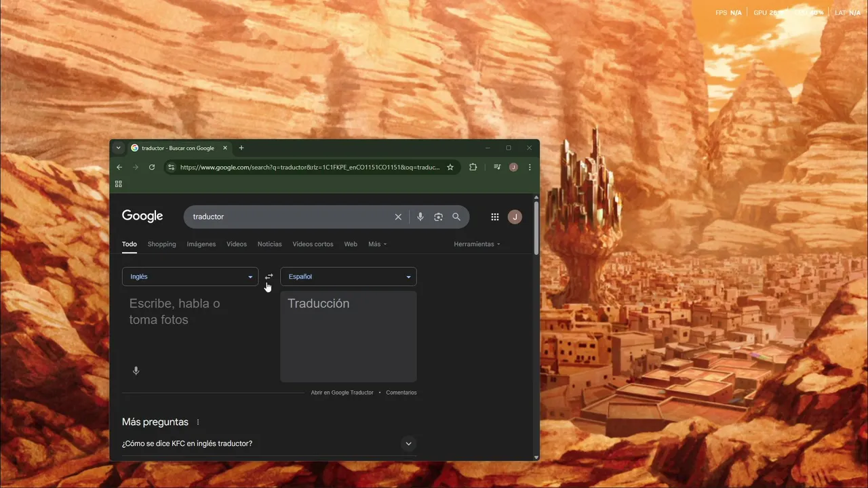Screen dimensions: 868x488
Task: Open Google Lens image search
Action: [439, 217]
